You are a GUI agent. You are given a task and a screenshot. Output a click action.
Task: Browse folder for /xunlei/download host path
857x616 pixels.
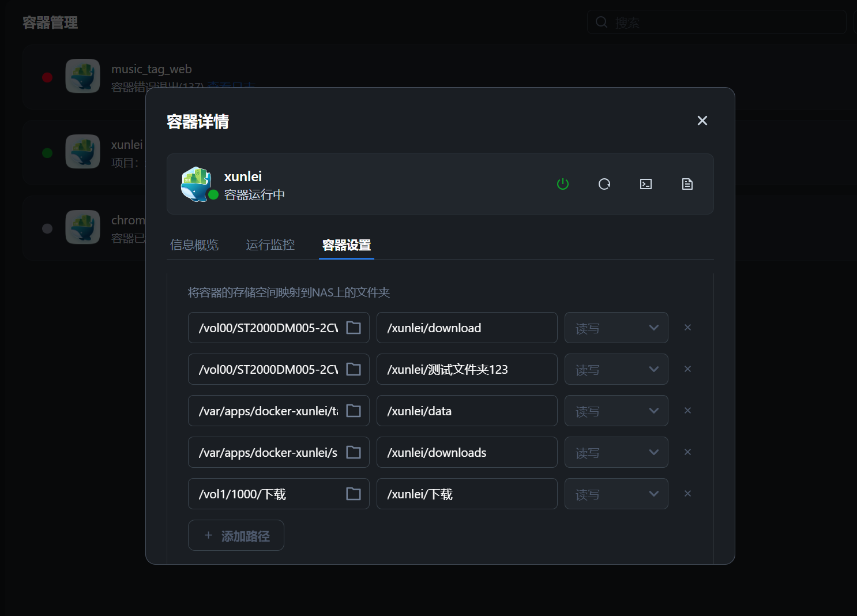point(354,328)
